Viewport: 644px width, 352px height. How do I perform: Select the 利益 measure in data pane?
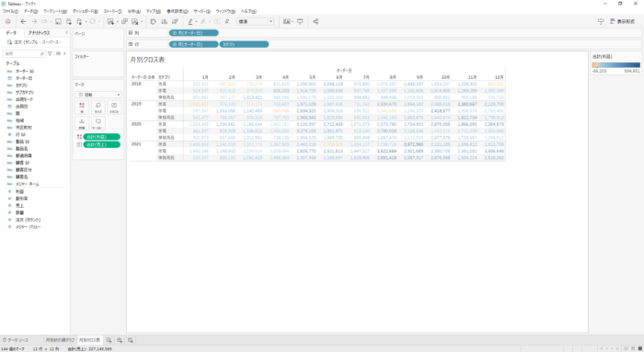pos(19,191)
